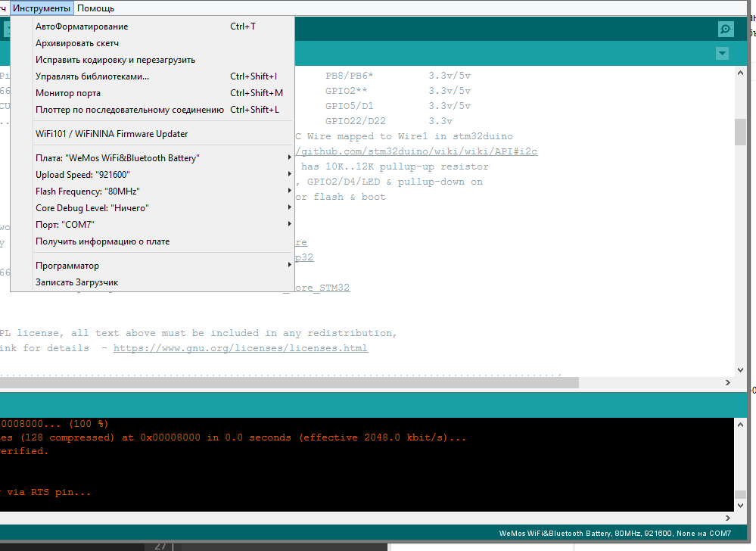Screen dimensions: 756x551
Task: Open the Помощь menu
Action: point(95,8)
